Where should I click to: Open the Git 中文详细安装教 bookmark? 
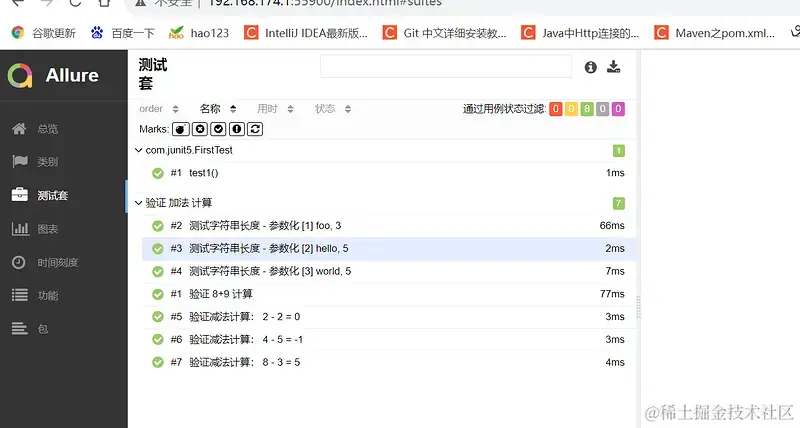(x=445, y=33)
